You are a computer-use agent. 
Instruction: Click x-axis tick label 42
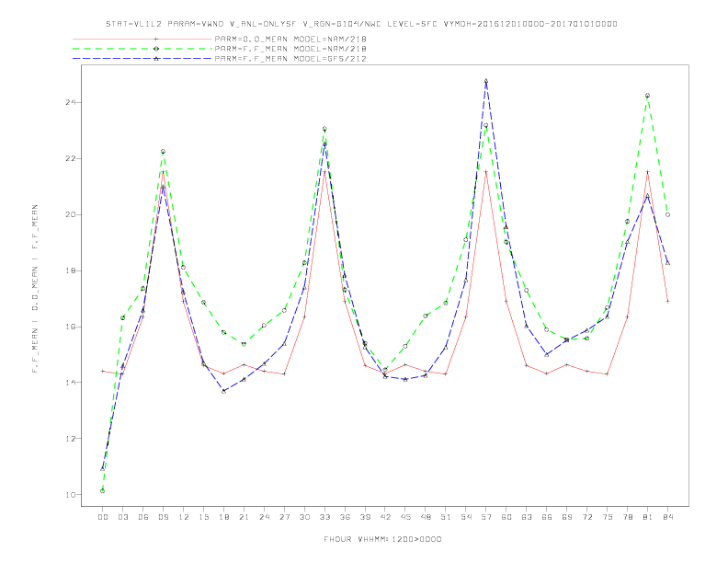click(x=385, y=517)
